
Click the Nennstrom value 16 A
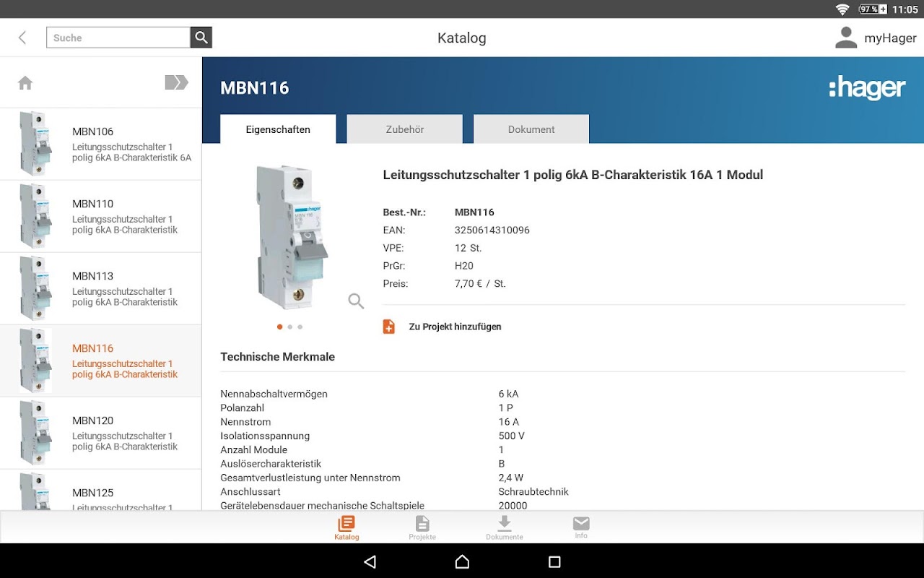click(509, 422)
